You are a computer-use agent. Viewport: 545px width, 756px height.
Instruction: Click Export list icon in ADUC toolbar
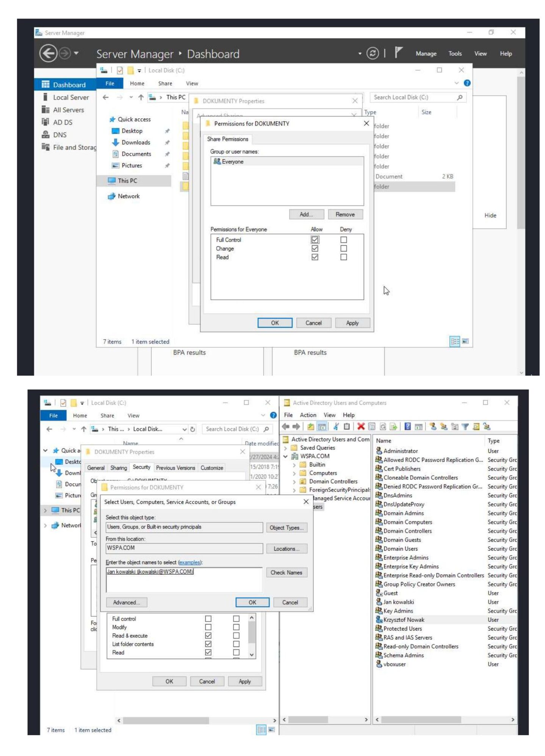[393, 426]
